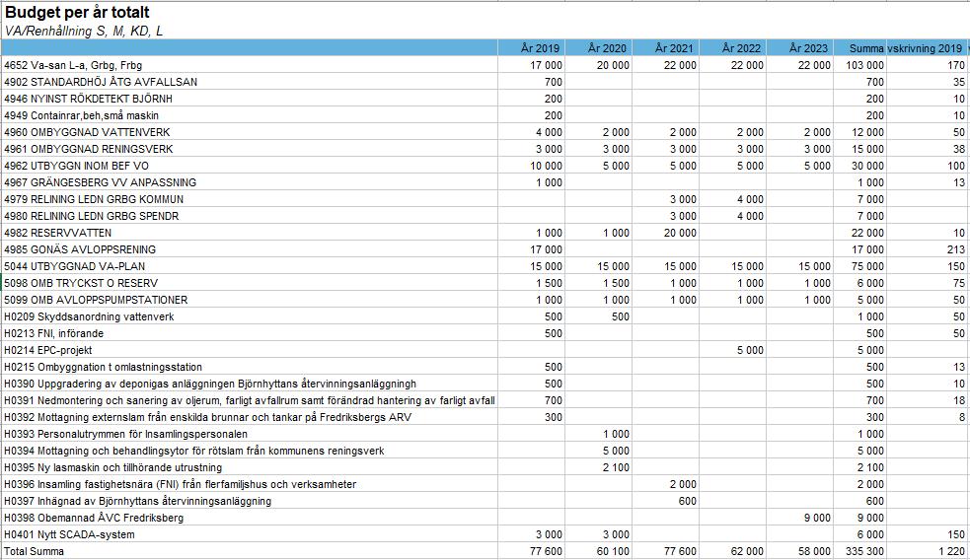Image resolution: width=970 pixels, height=560 pixels.
Task: Click row '4985 GONÄS AVLOPPSRENING'
Action: 485,249
